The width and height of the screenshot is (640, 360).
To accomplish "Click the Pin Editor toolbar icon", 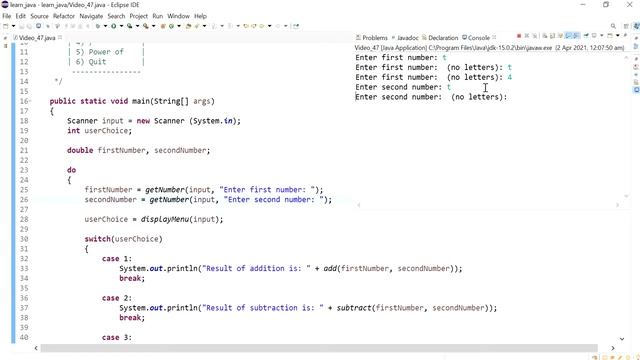I will pos(296,26).
